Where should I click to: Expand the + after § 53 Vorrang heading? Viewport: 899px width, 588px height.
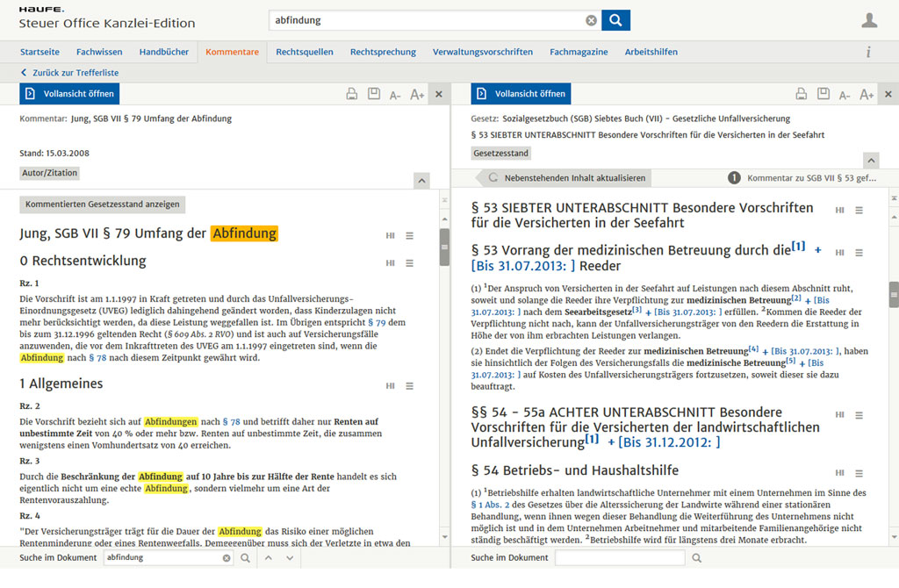click(x=817, y=250)
